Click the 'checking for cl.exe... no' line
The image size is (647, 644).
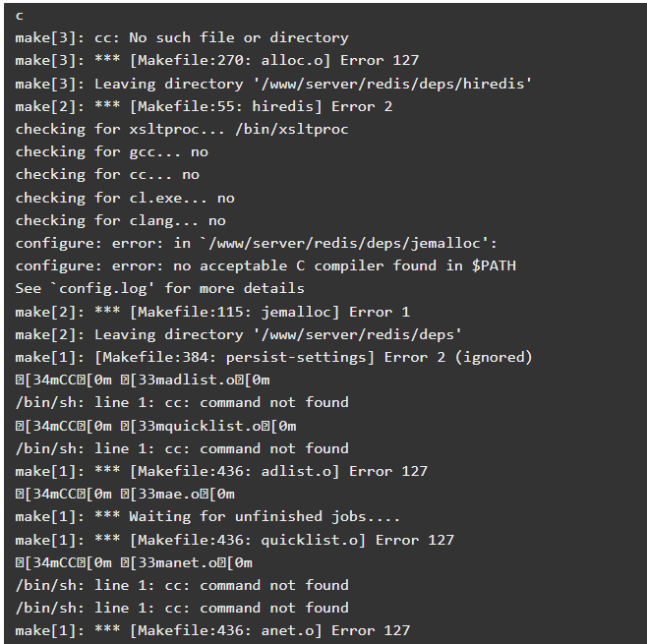[125, 198]
